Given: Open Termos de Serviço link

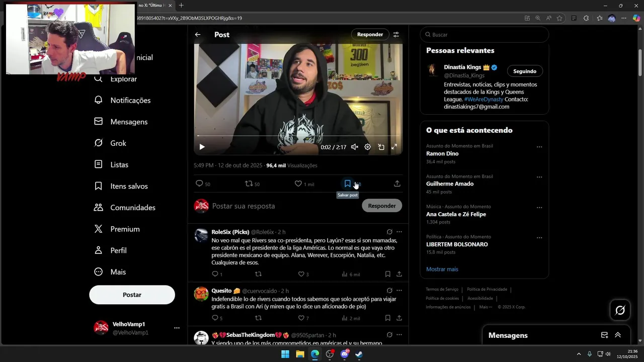Looking at the screenshot, I should pos(442,289).
